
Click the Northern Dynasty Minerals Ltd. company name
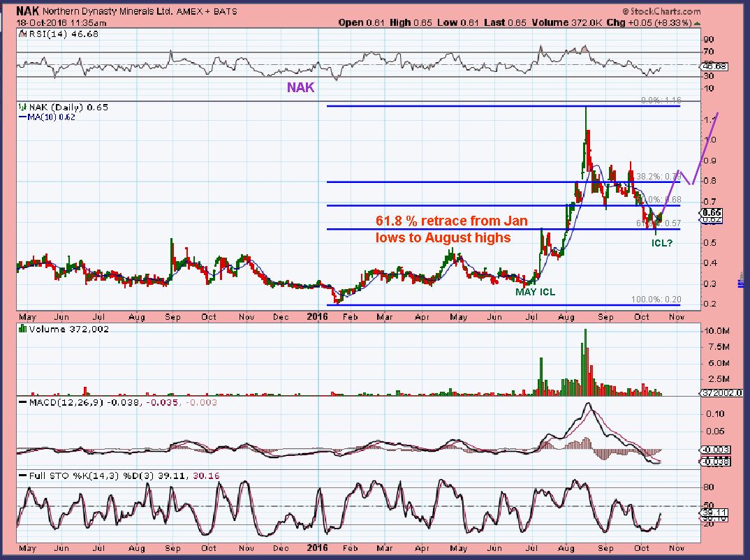coord(108,11)
